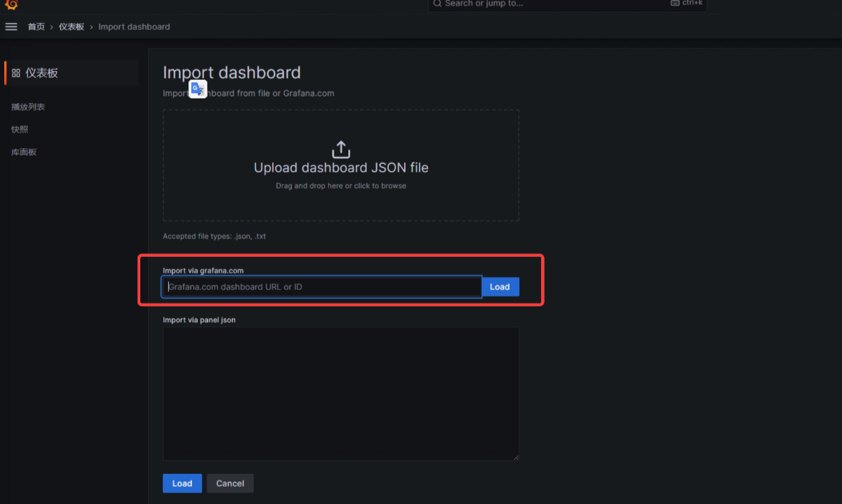Go to 仪表板 breadcrumb
This screenshot has width=842, height=504.
click(71, 27)
